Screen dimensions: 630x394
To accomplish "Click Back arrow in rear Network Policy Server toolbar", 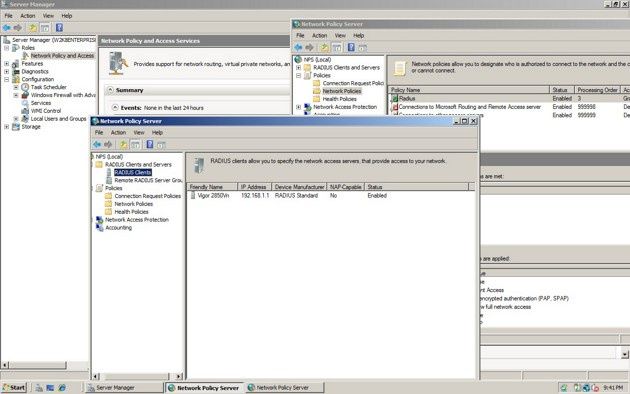I will 298,47.
